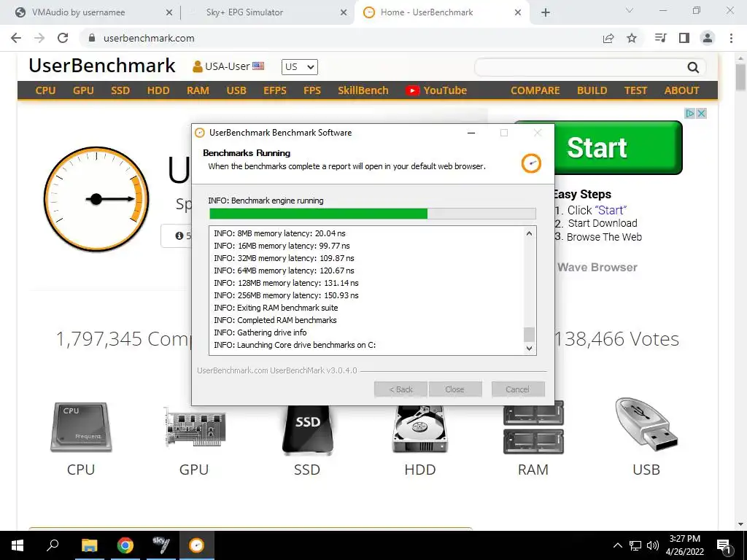The height and width of the screenshot is (560, 747).
Task: Toggle the Chrome side panel icon
Action: (684, 38)
